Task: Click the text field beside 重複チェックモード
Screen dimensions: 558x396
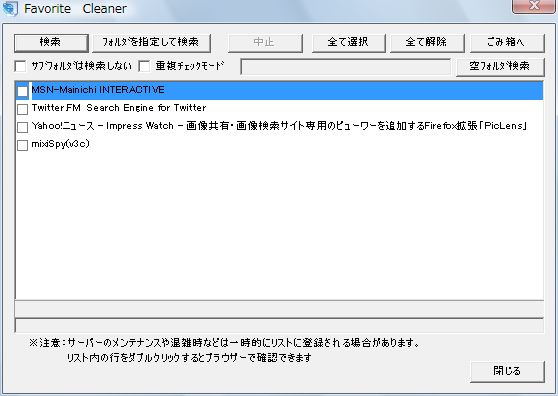Action: point(346,67)
